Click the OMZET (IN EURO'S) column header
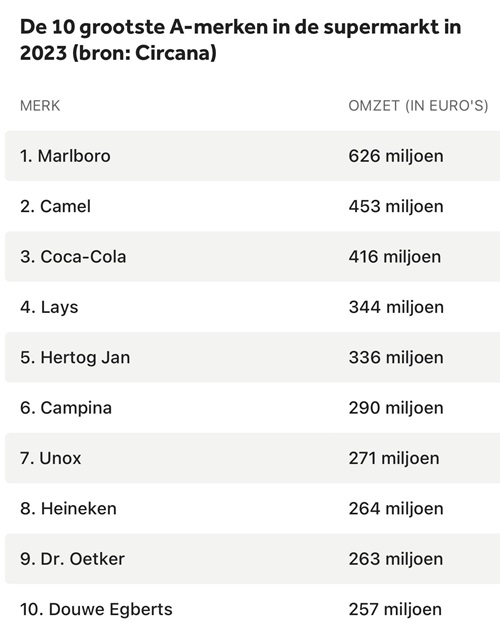The width and height of the screenshot is (500, 636). pos(418,106)
